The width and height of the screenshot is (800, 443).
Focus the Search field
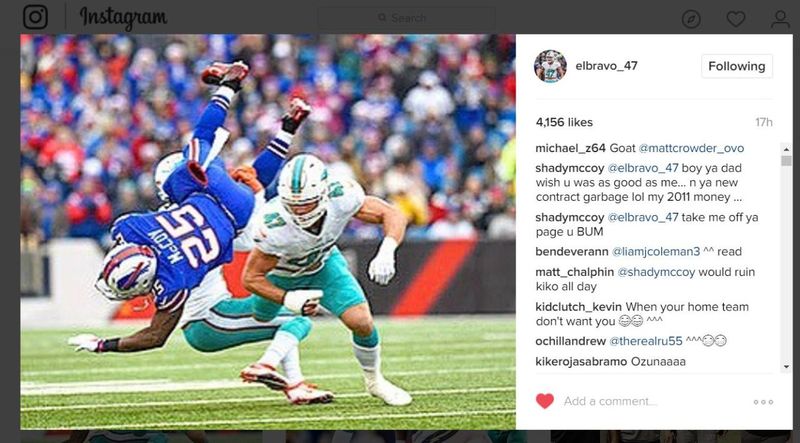(406, 18)
